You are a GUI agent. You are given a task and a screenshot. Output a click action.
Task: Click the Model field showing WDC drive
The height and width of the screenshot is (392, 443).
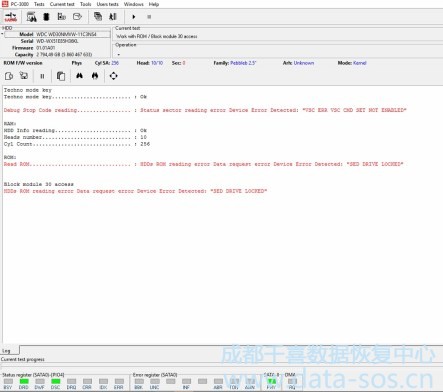pos(57,34)
